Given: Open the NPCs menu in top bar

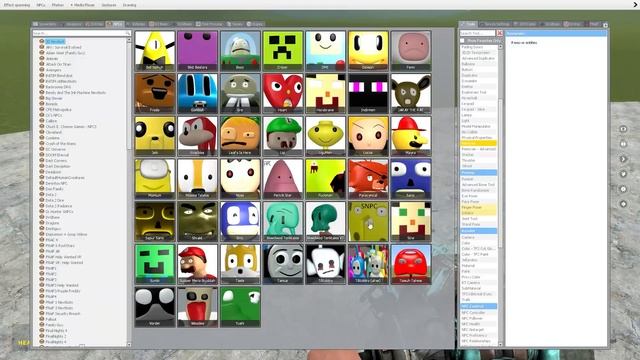Looking at the screenshot, I should (x=41, y=5).
